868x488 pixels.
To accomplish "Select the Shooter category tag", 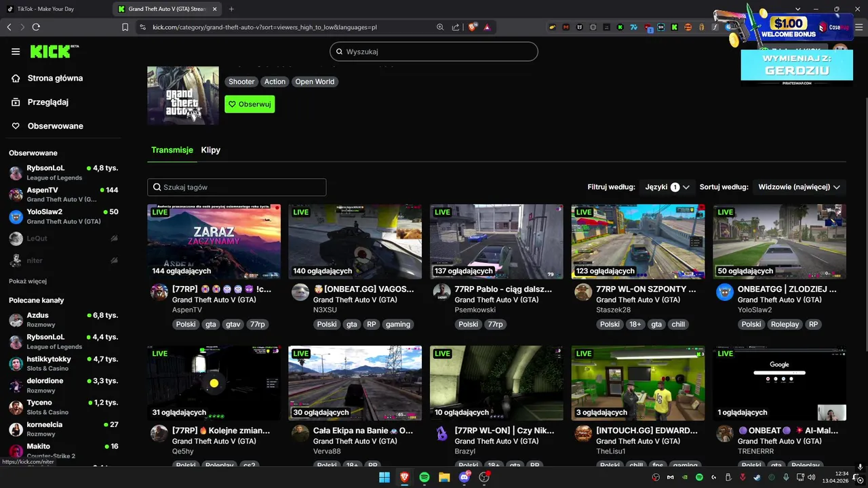I will (x=241, y=81).
